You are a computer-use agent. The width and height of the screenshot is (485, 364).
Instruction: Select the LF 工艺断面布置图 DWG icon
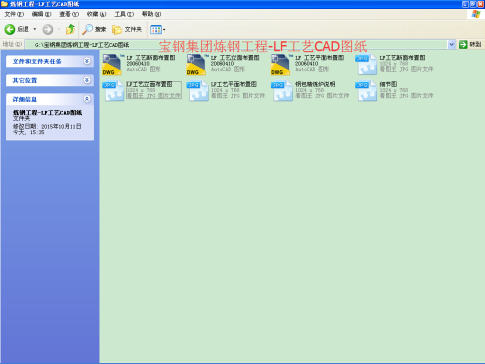pyautogui.click(x=112, y=65)
